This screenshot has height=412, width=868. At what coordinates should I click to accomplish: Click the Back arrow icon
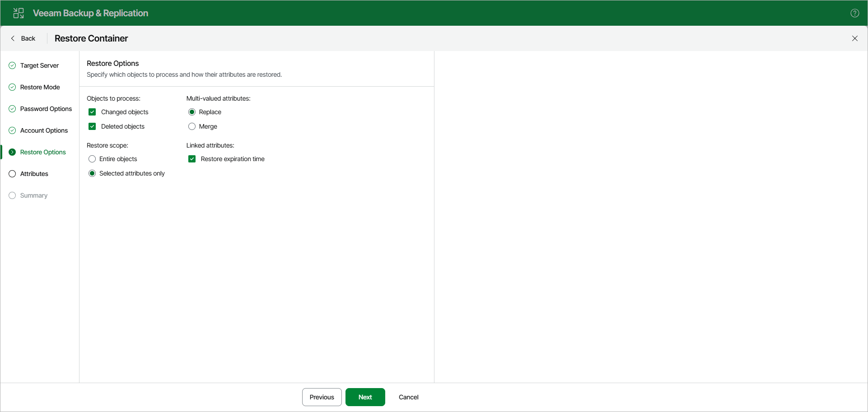tap(13, 38)
